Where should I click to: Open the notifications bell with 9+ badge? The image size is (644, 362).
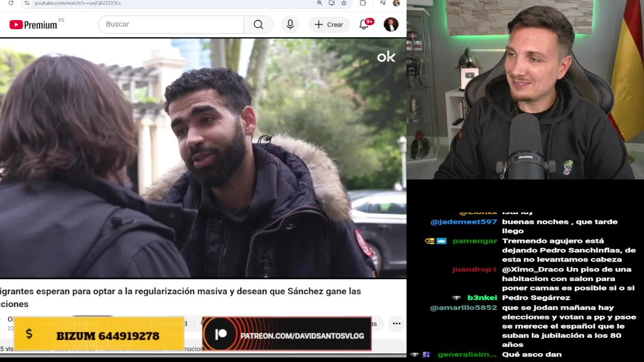364,24
